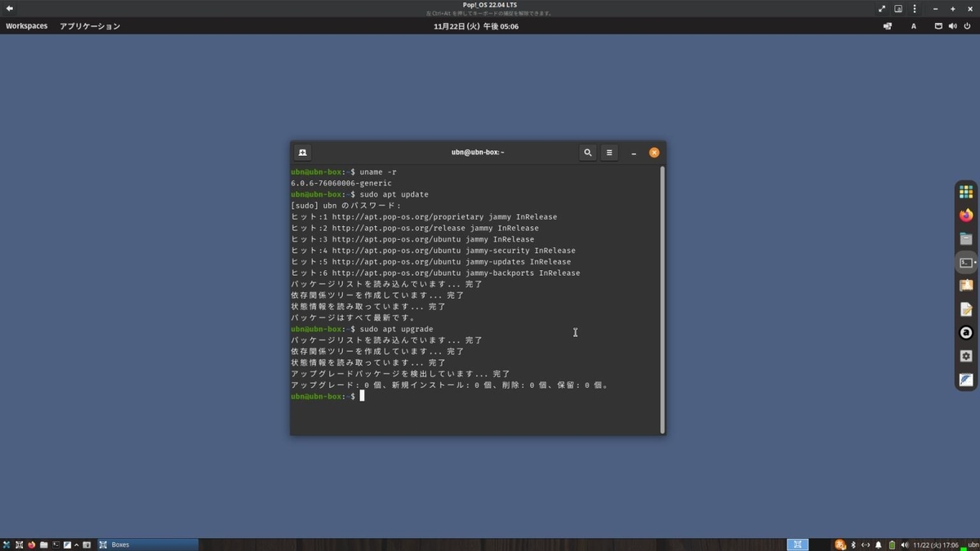
Task: Click the 'sudo apt upgrade' command line
Action: click(x=396, y=329)
